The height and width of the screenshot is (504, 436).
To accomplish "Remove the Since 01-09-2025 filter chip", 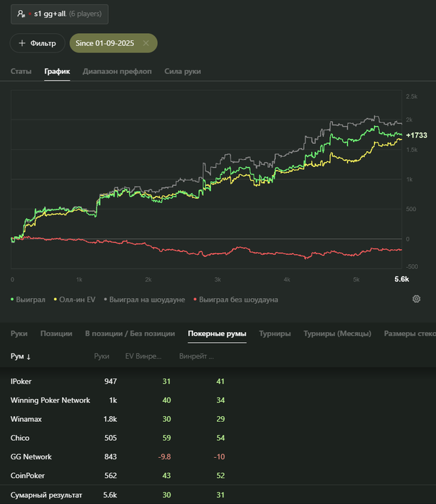I will [146, 43].
